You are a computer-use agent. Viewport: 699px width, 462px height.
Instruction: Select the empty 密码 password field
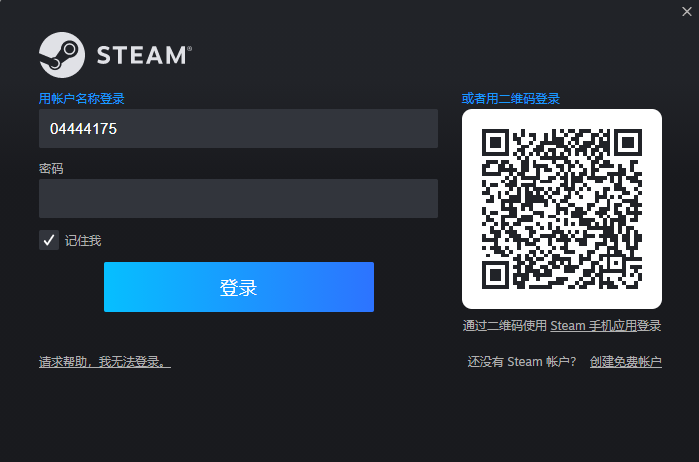coord(238,198)
